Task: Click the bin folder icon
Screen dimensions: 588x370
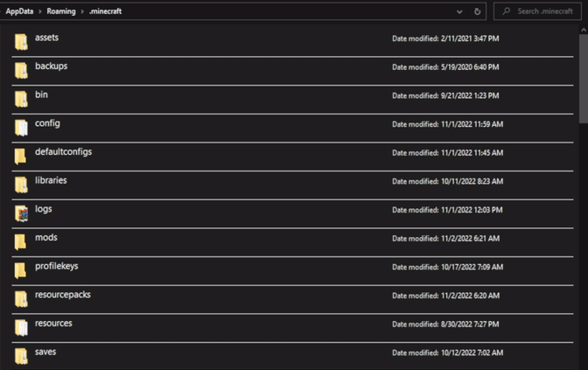Action: [21, 99]
